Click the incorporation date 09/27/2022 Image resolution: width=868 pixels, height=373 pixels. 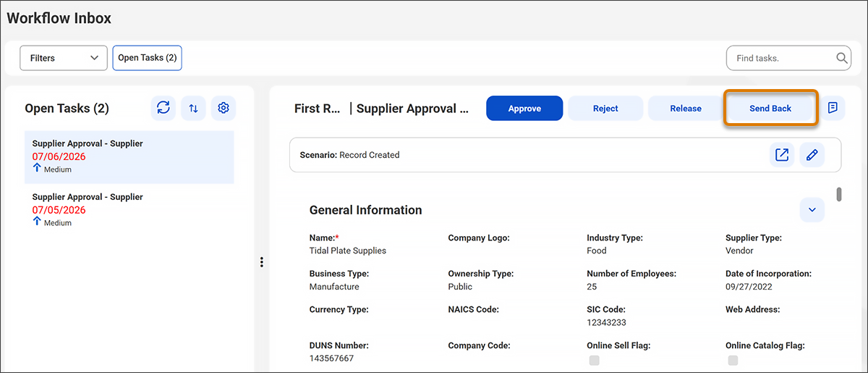749,287
